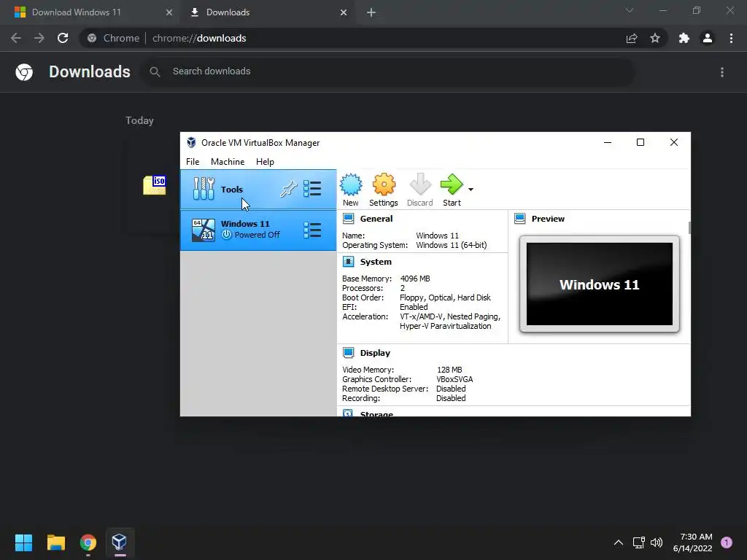Open the Windows 11 VM list menu icon
The height and width of the screenshot is (560, 747).
click(x=312, y=230)
